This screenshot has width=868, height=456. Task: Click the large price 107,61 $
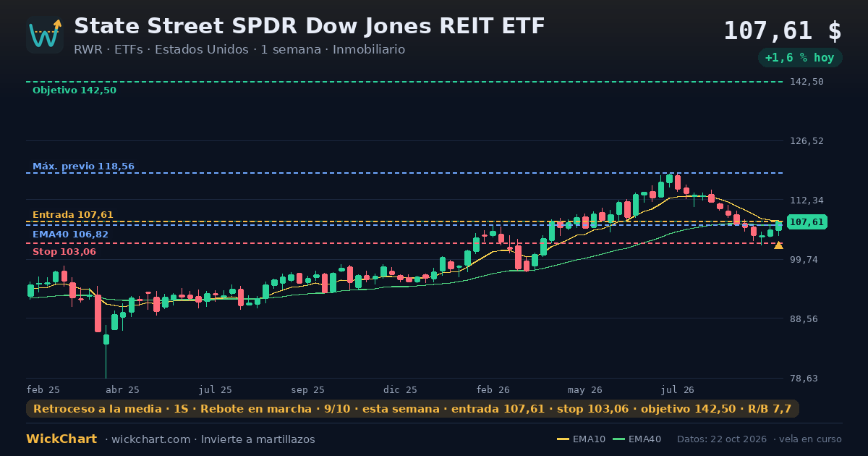click(783, 30)
